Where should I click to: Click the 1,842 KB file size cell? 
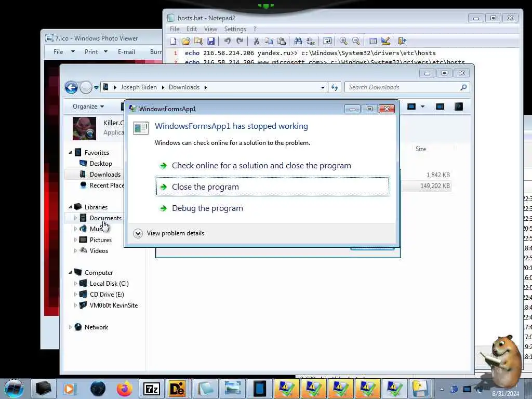point(438,175)
